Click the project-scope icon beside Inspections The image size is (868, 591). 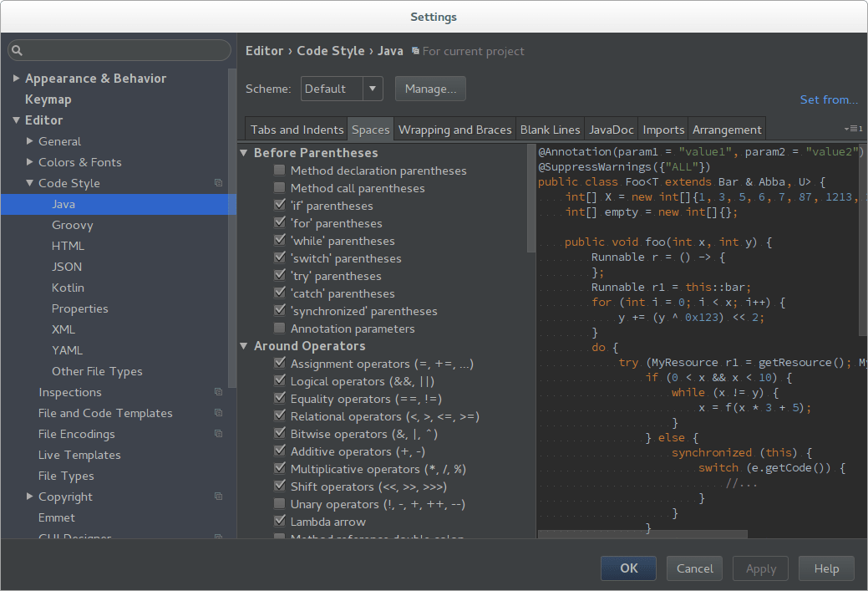pyautogui.click(x=218, y=391)
